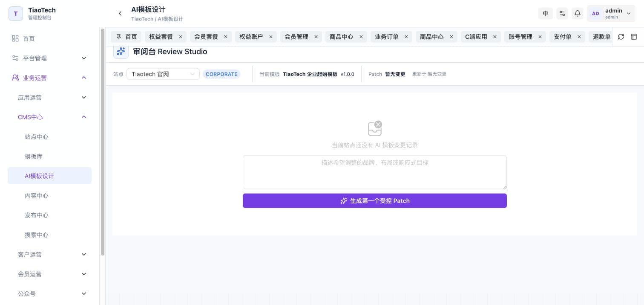Click the Review Studio sparkle icon
Screen dimensions: 644x305
pyautogui.click(x=121, y=52)
